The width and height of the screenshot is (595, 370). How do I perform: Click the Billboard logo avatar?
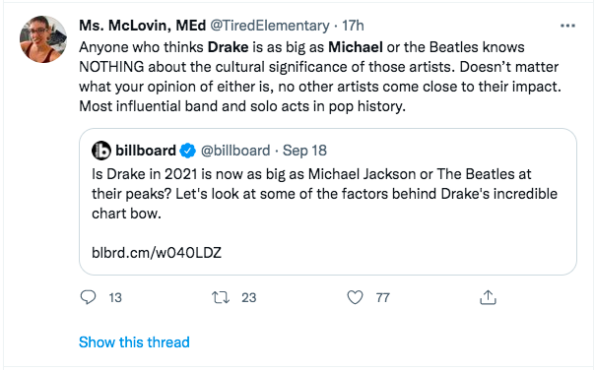pyautogui.click(x=101, y=151)
